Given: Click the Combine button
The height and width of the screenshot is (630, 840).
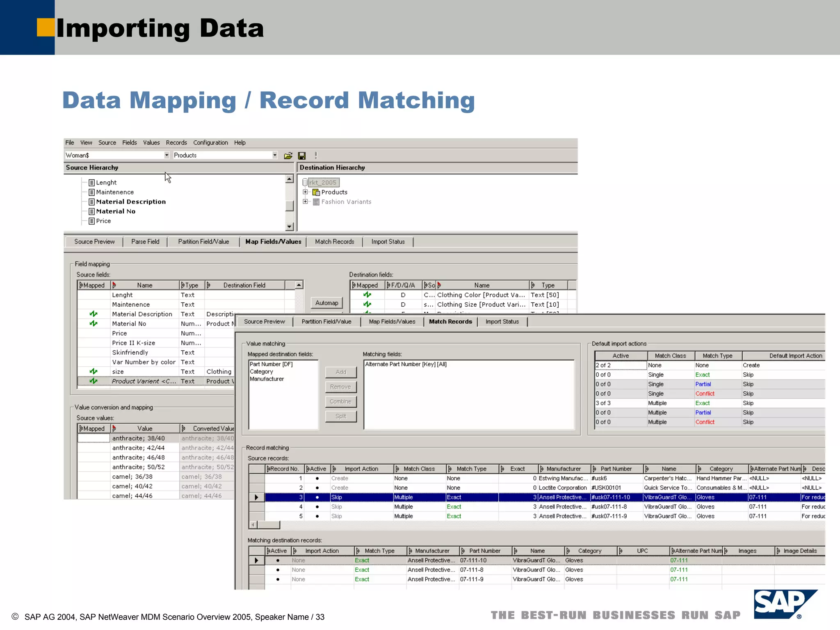Looking at the screenshot, I should point(341,402).
